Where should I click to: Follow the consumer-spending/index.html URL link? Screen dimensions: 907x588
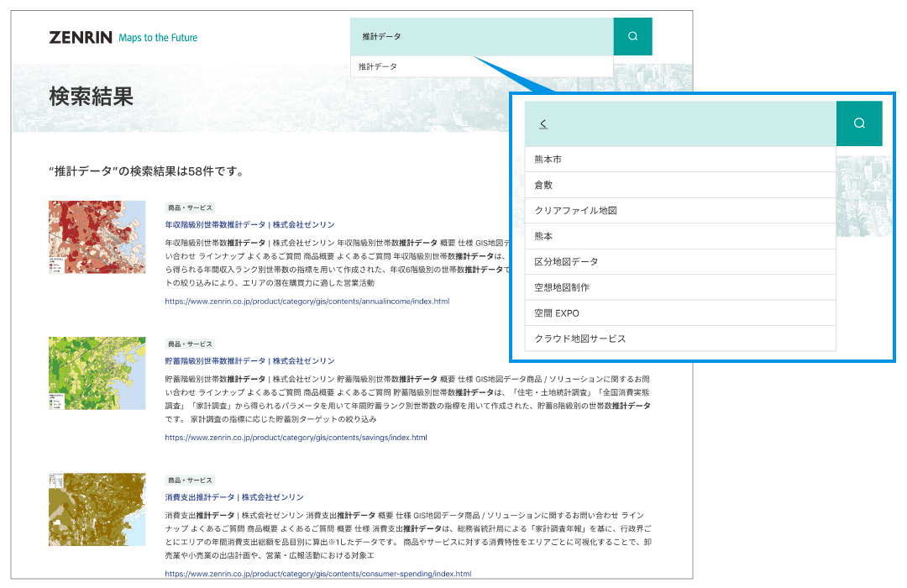tap(318, 574)
